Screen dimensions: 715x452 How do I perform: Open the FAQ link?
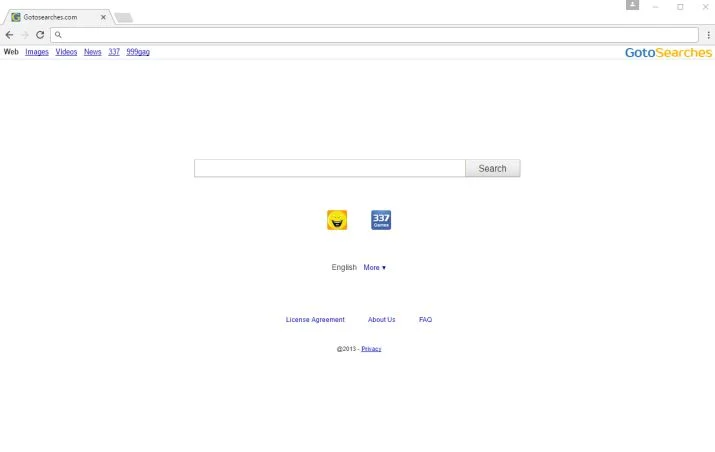pyautogui.click(x=425, y=320)
